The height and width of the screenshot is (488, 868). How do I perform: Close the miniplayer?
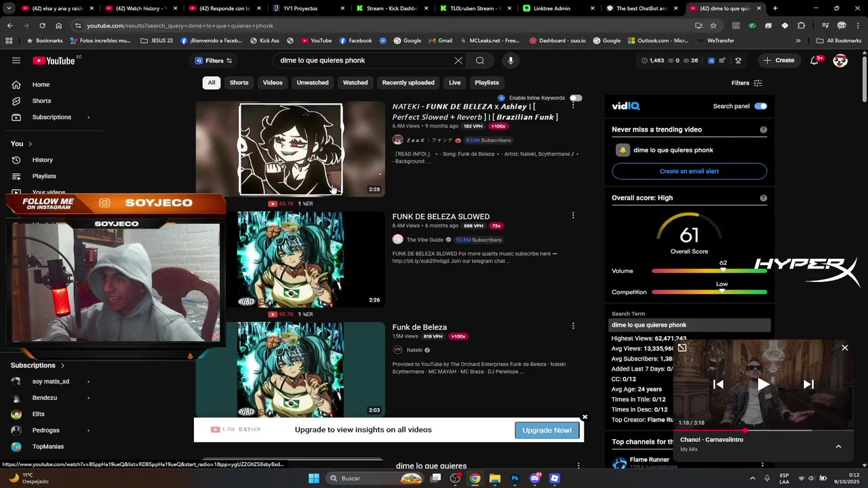point(845,348)
